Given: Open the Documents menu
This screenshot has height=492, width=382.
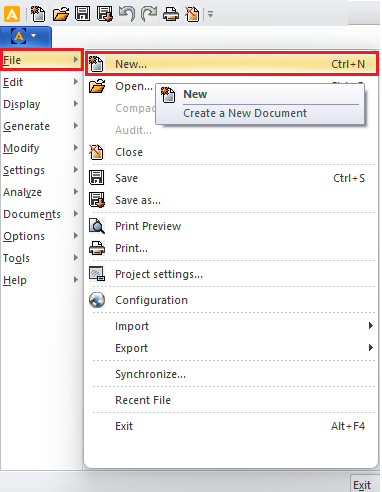Looking at the screenshot, I should click(41, 214).
